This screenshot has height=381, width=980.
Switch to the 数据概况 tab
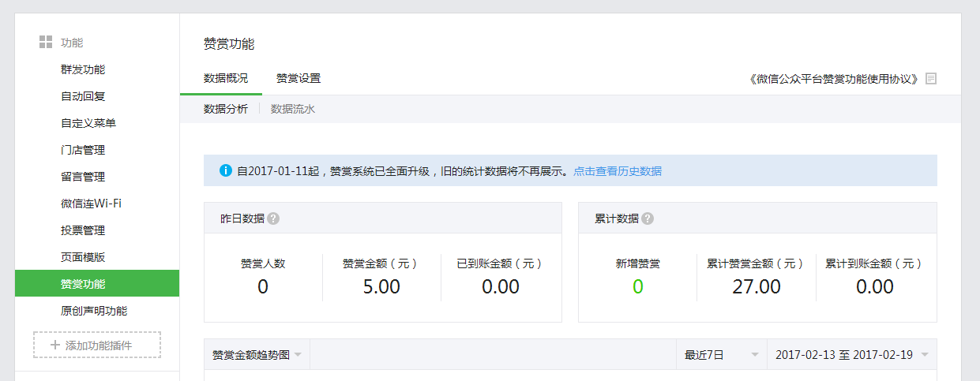tap(226, 79)
